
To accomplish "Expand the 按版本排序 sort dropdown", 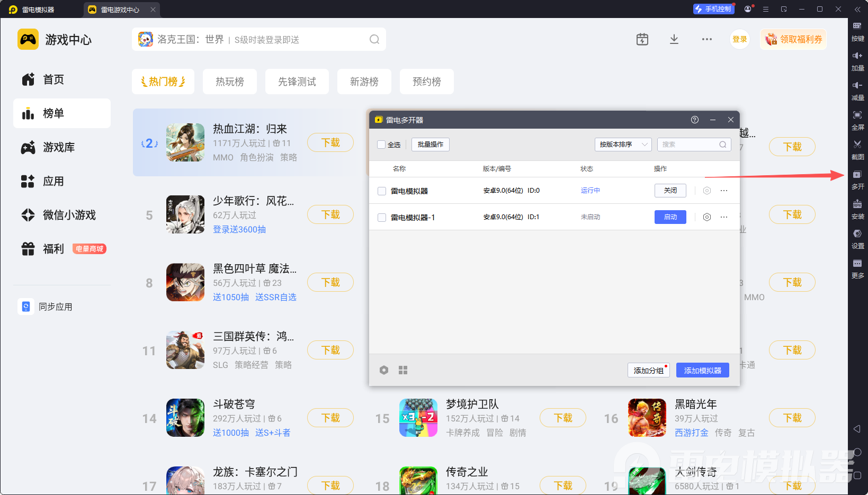I will tap(623, 145).
